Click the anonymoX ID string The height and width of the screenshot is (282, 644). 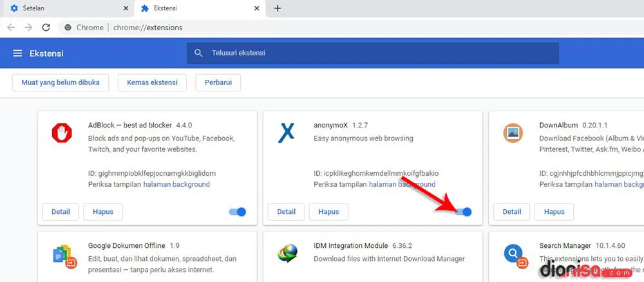tap(376, 173)
